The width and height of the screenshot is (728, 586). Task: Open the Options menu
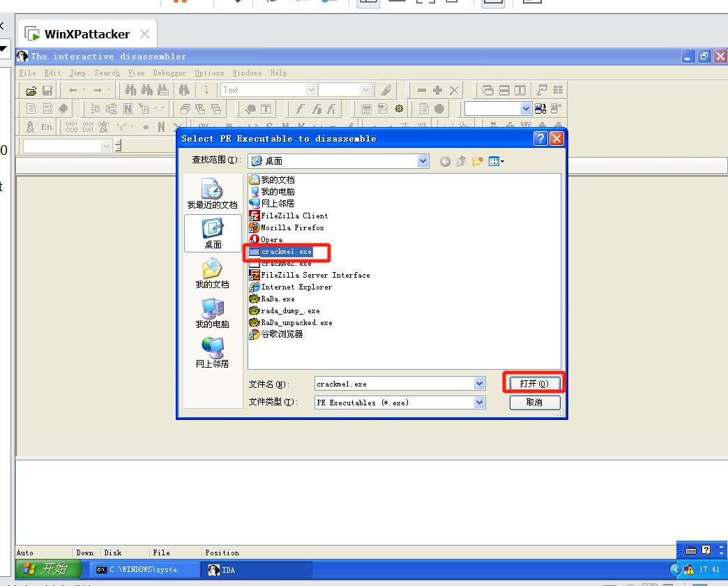coord(209,73)
